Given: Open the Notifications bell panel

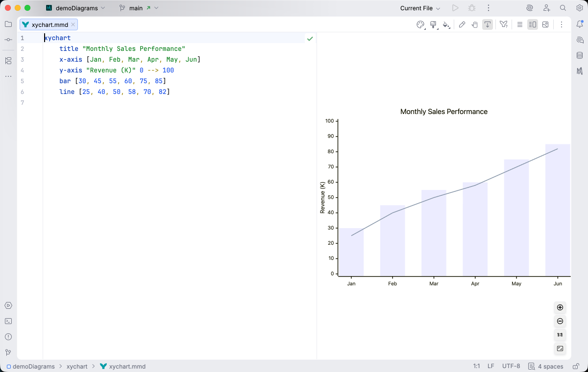Looking at the screenshot, I should pos(580,24).
